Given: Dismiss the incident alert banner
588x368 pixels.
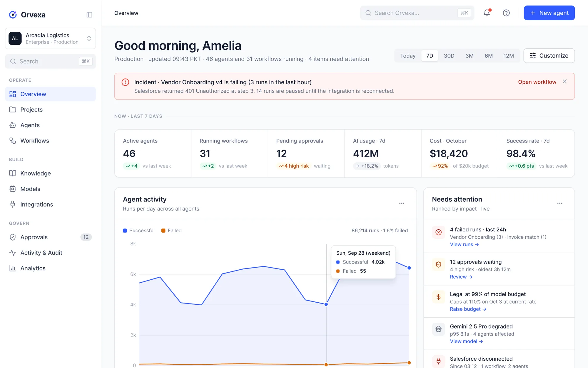Looking at the screenshot, I should (x=564, y=82).
